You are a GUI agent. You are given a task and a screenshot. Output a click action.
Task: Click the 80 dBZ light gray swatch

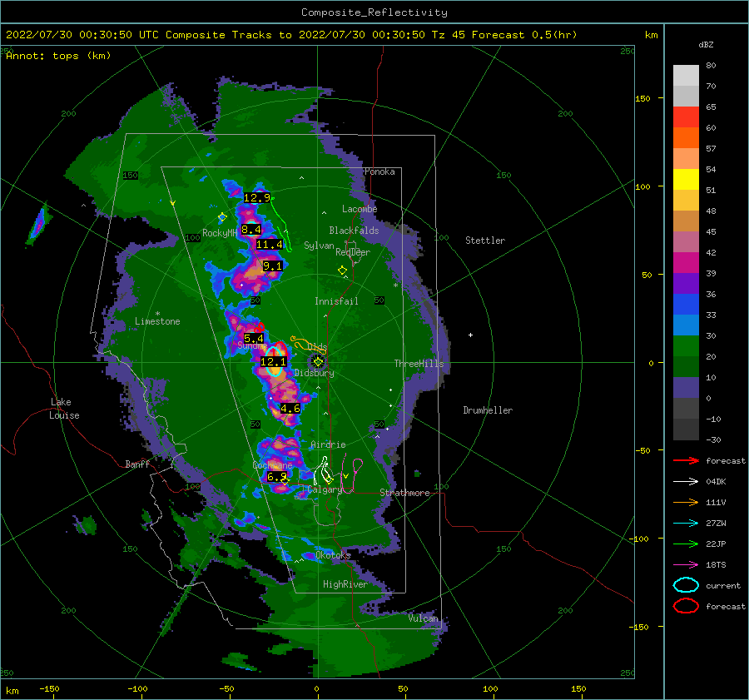click(686, 75)
